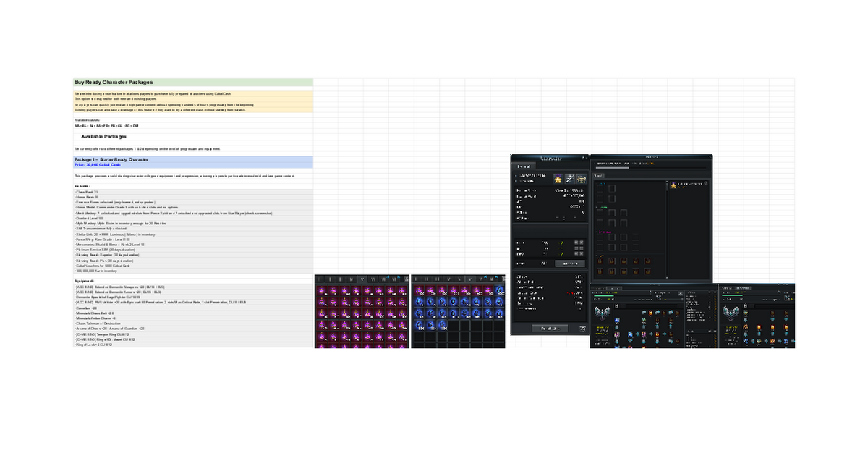Click the winged emblem in the skill tree panel
This screenshot has height=456, width=868.
click(x=602, y=315)
